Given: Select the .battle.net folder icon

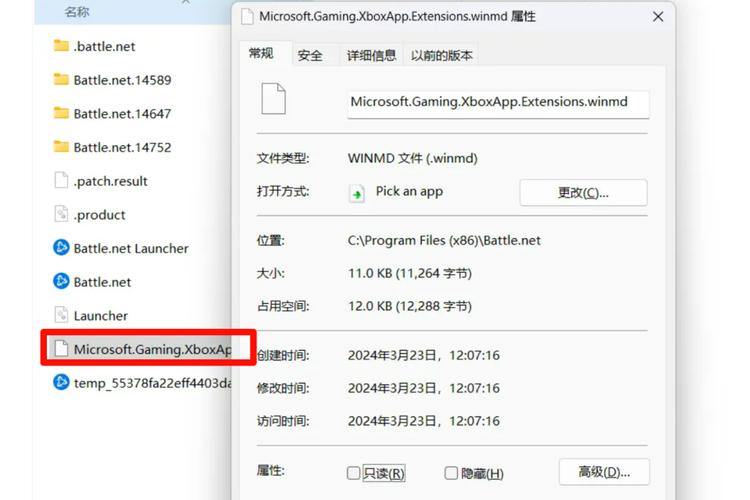Looking at the screenshot, I should pyautogui.click(x=61, y=46).
